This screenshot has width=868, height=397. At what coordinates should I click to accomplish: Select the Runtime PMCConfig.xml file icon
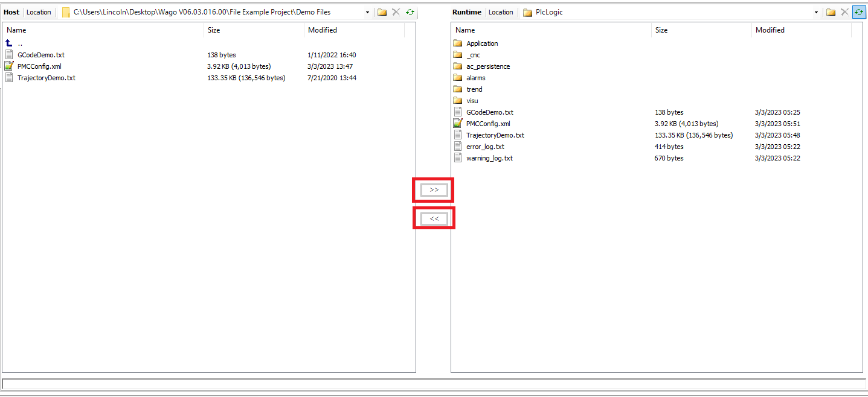458,124
